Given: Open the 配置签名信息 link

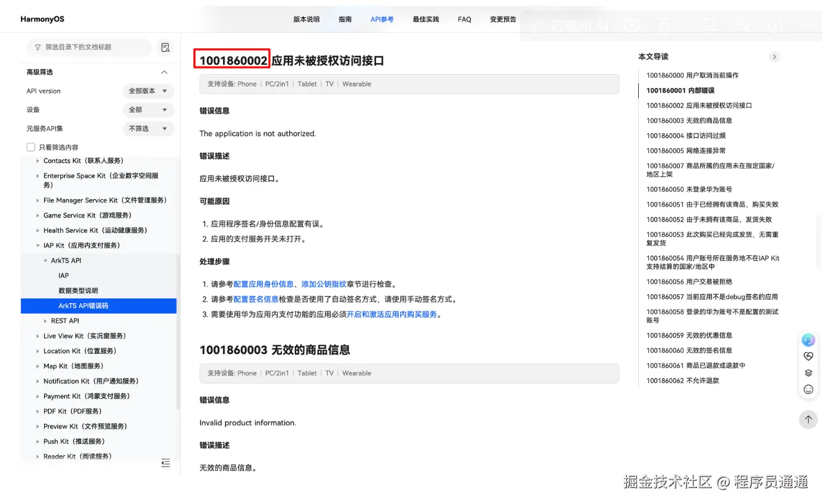Looking at the screenshot, I should point(256,299).
